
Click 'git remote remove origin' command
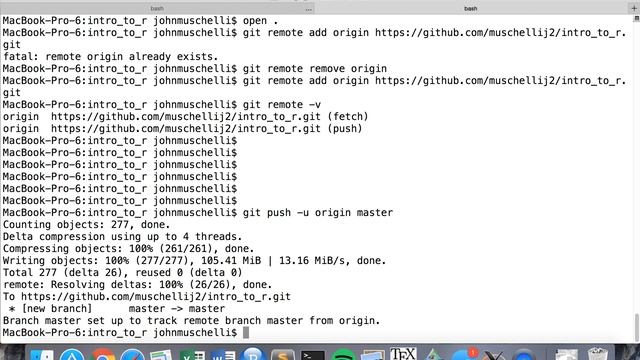tap(315, 69)
